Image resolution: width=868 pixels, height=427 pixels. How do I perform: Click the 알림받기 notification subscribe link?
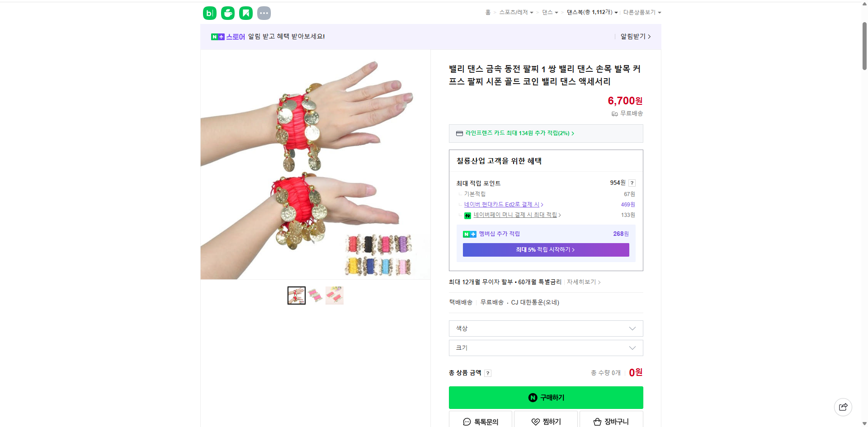(633, 37)
